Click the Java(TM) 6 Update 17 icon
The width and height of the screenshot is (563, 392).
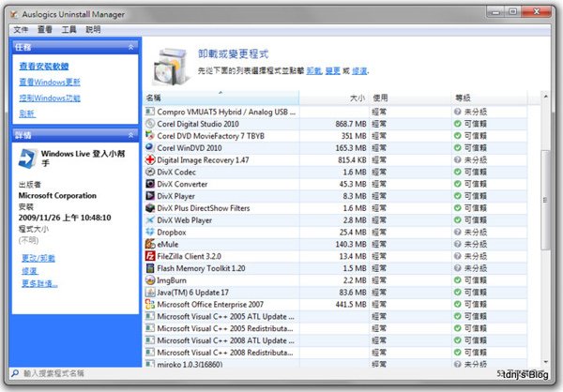150,293
